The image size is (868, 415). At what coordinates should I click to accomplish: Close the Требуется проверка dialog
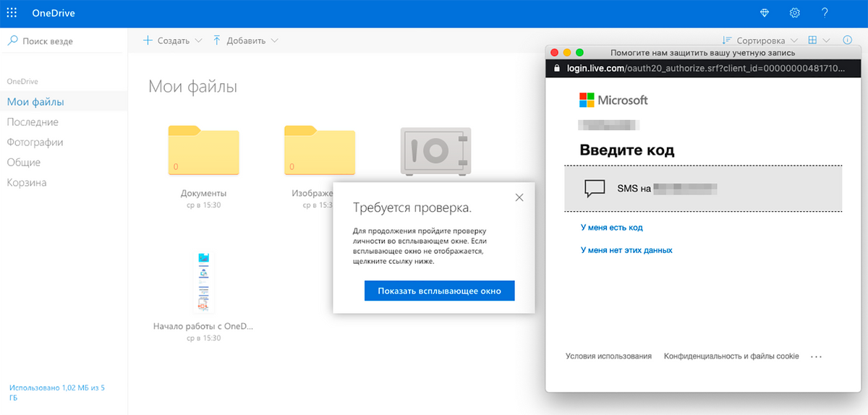click(519, 197)
